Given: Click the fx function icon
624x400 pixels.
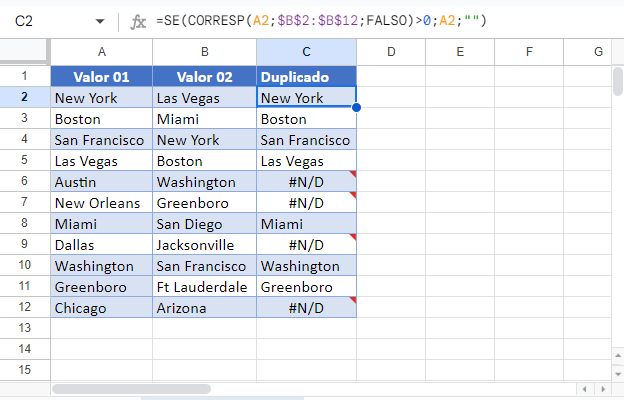Looking at the screenshot, I should 138,21.
